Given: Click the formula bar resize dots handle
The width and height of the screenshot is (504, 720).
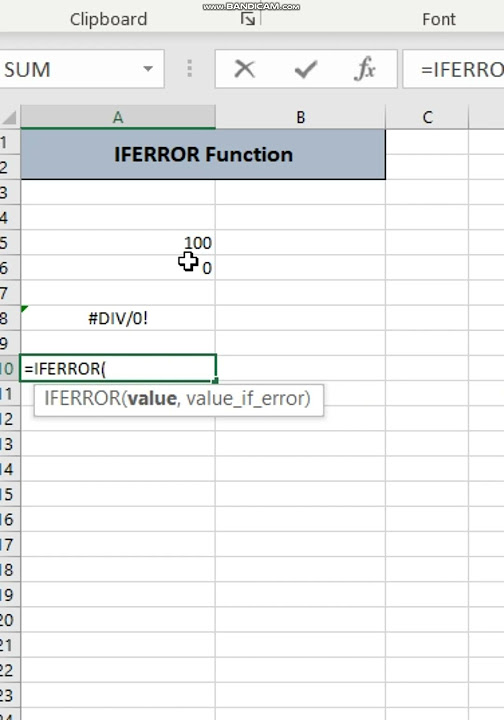Looking at the screenshot, I should coord(190,69).
